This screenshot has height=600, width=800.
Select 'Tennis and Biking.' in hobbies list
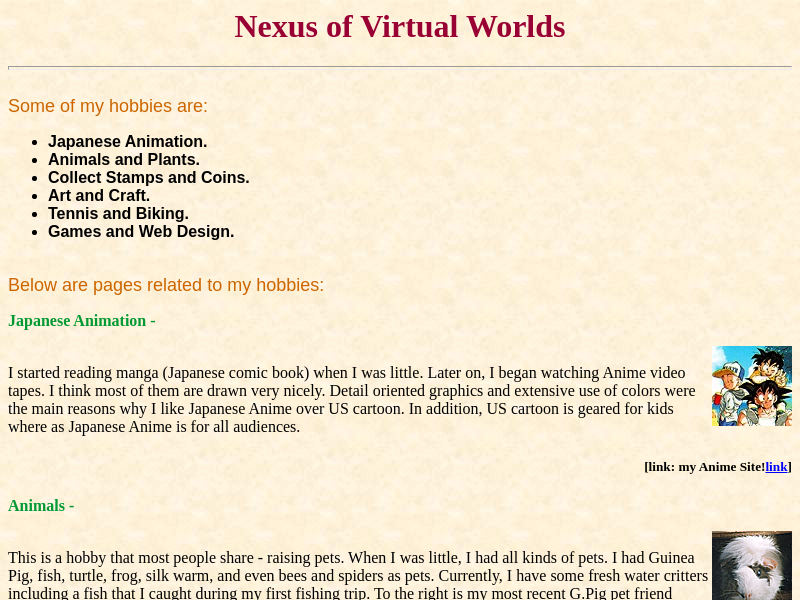point(118,214)
